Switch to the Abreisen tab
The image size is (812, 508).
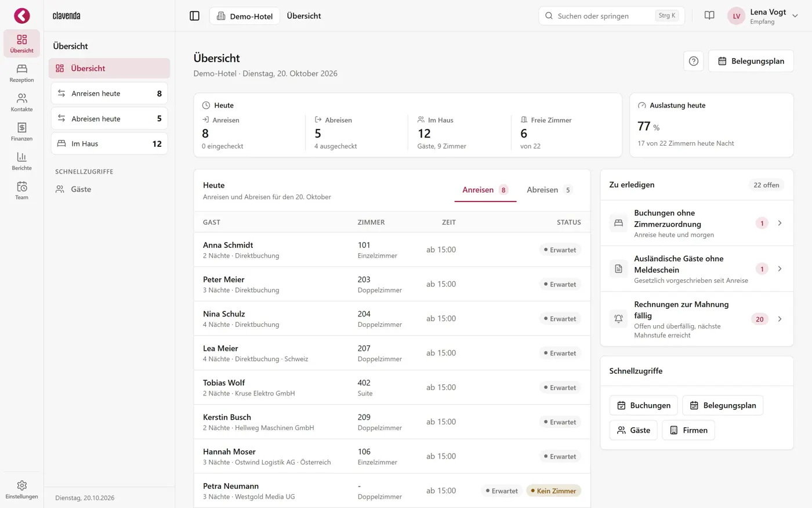[549, 190]
